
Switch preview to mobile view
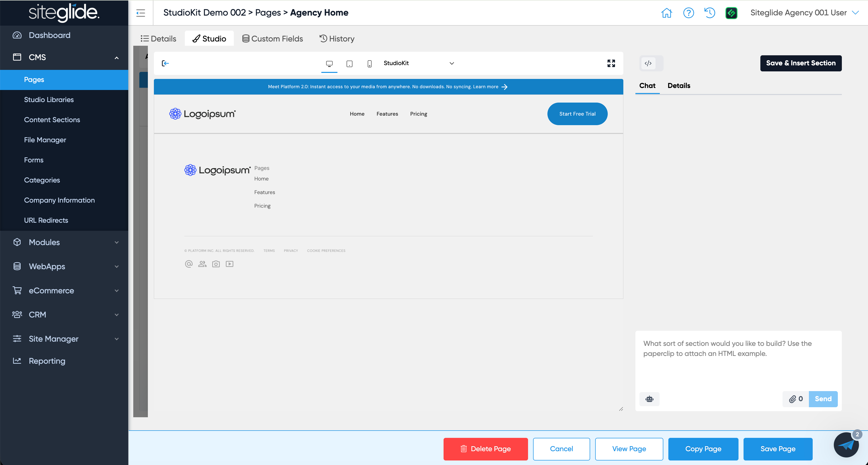(x=370, y=63)
